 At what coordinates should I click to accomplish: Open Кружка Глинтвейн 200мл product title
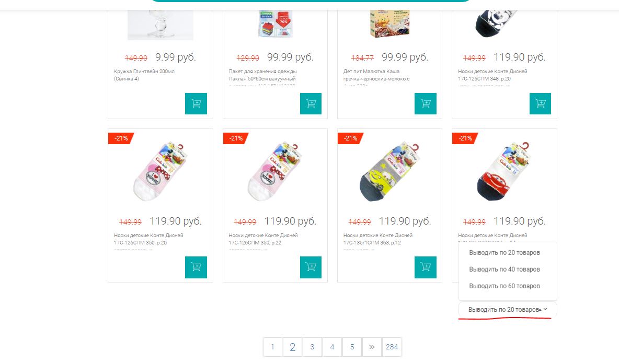(x=144, y=75)
